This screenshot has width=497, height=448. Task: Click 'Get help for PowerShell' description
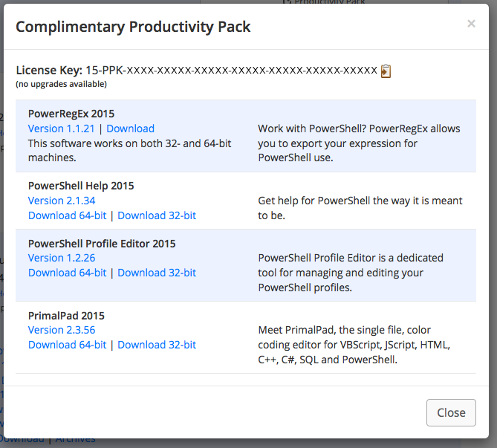coord(360,208)
